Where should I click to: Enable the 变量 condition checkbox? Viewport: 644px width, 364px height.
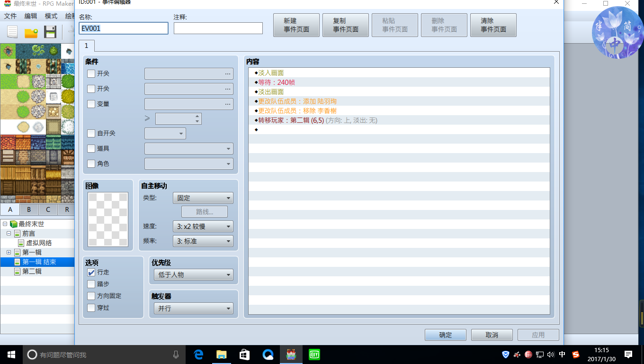point(91,104)
